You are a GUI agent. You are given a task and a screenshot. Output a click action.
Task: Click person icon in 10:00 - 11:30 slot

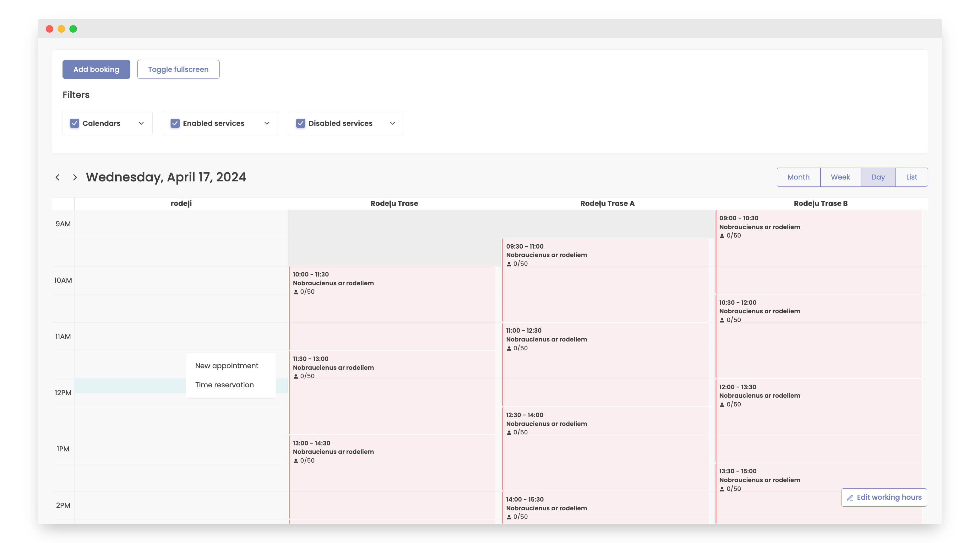tap(296, 292)
